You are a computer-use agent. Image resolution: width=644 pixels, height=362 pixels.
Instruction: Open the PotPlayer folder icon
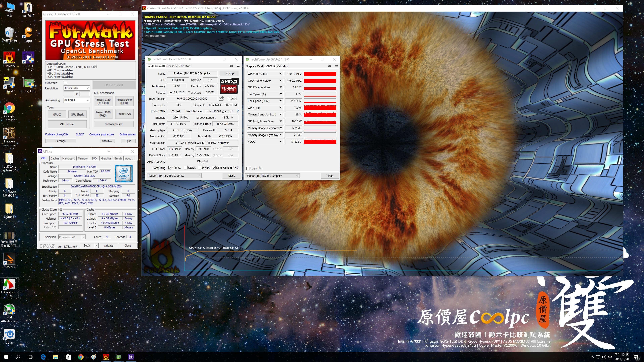click(9, 187)
